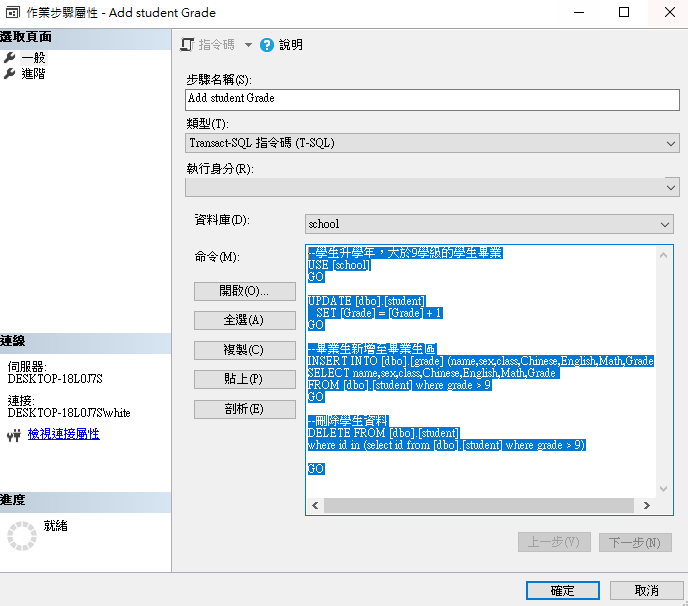Click the dialog title bar window icon
688x606 pixels.
coord(12,12)
